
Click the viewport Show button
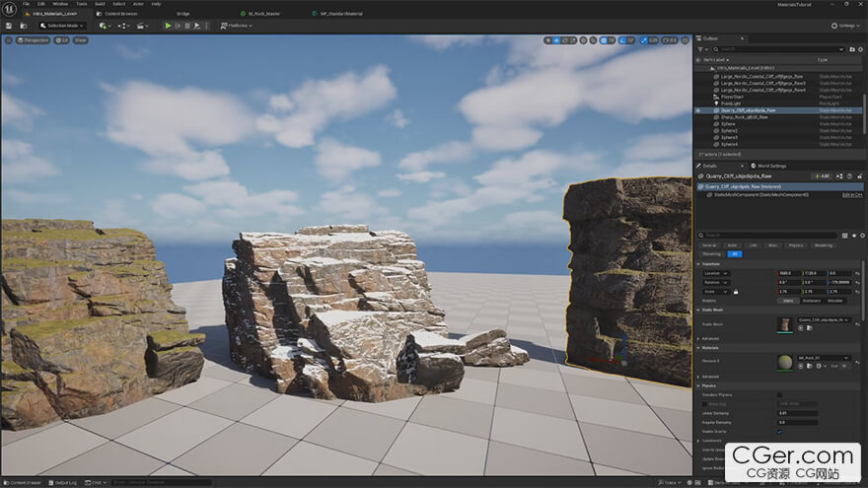coord(80,40)
